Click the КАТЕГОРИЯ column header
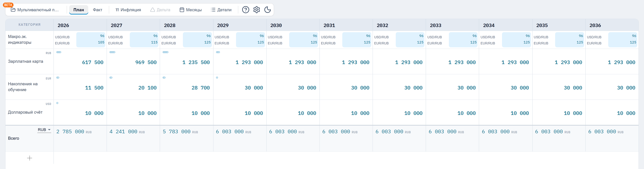Image resolution: width=644 pixels, height=169 pixels. pos(29,25)
